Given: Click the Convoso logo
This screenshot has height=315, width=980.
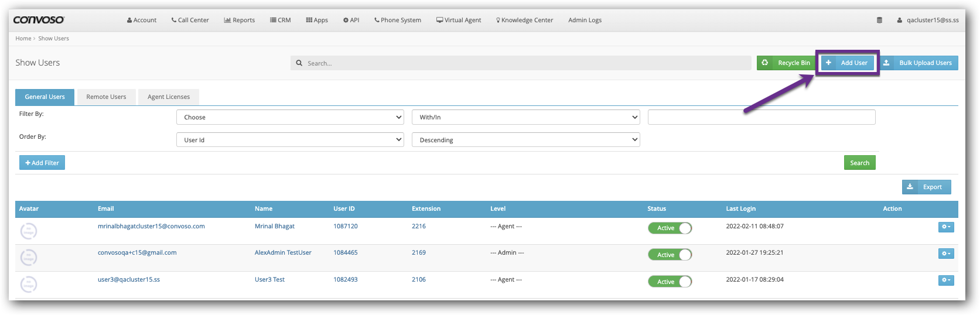Looking at the screenshot, I should (39, 20).
